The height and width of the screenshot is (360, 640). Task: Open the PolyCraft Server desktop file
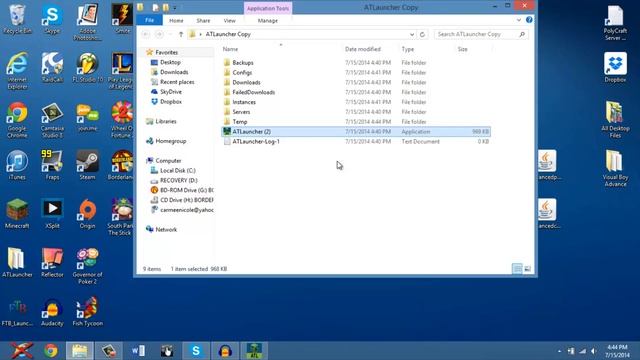(x=615, y=22)
